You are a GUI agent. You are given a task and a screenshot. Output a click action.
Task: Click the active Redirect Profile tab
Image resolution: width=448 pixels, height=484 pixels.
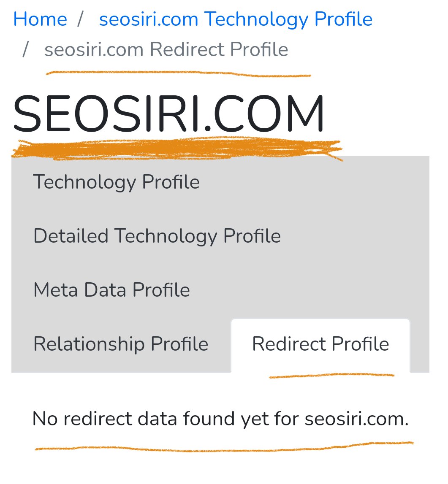[x=320, y=343]
